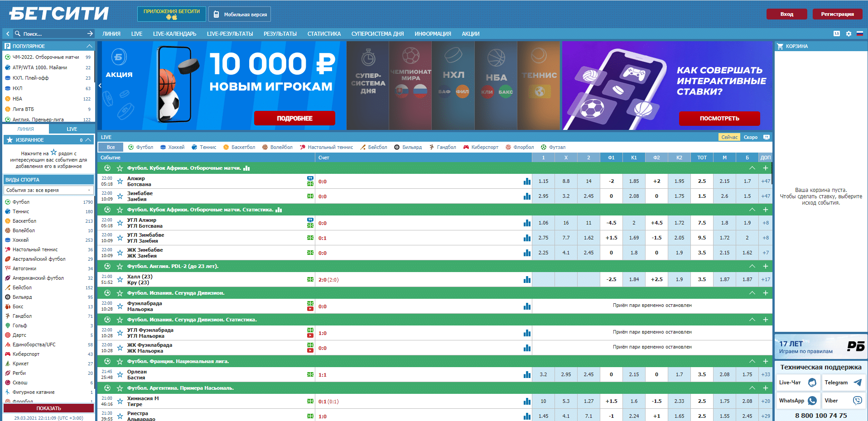Select odds 1.15 for Алжир win

[543, 181]
